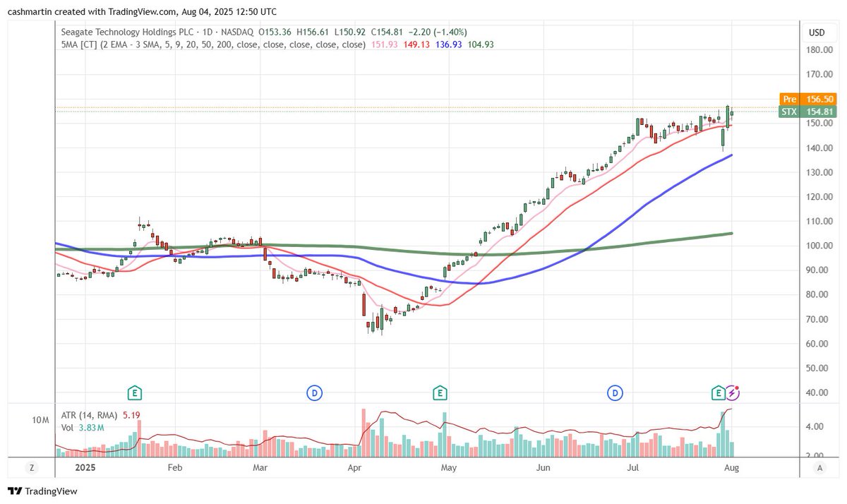Click the Aug label on time axis
Image resolution: width=847 pixels, height=504 pixels.
732,467
